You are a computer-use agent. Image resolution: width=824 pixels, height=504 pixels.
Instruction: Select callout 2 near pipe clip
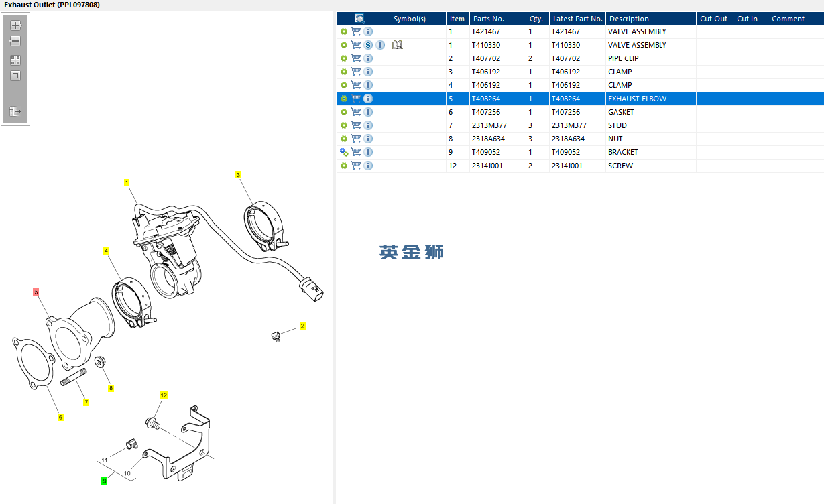tap(302, 326)
